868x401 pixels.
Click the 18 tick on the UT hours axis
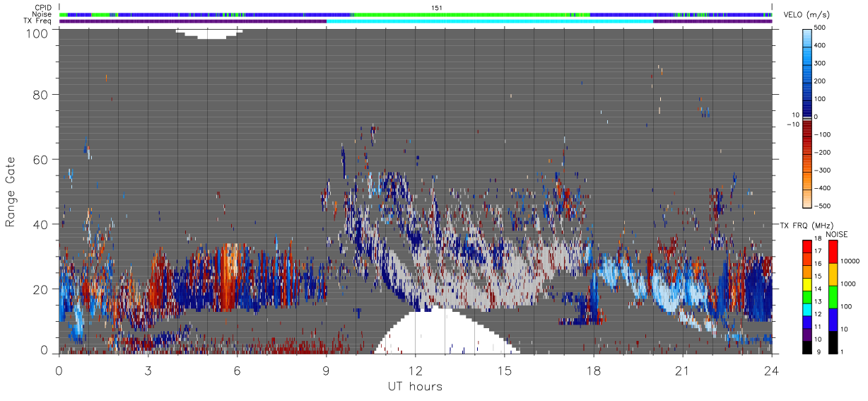tap(594, 371)
